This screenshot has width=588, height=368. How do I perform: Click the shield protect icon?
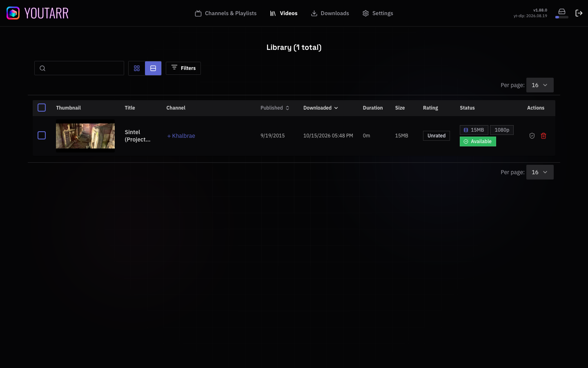532,136
